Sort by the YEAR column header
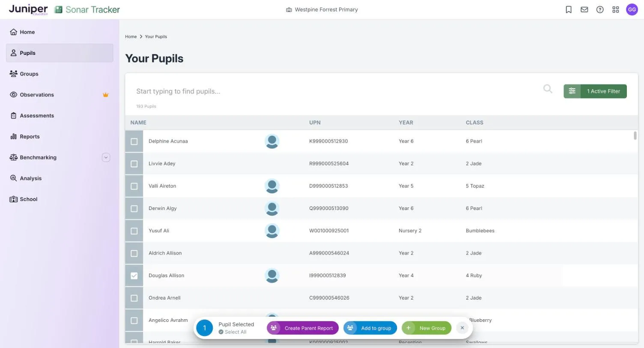Screen dimensions: 644x348 click(406, 123)
